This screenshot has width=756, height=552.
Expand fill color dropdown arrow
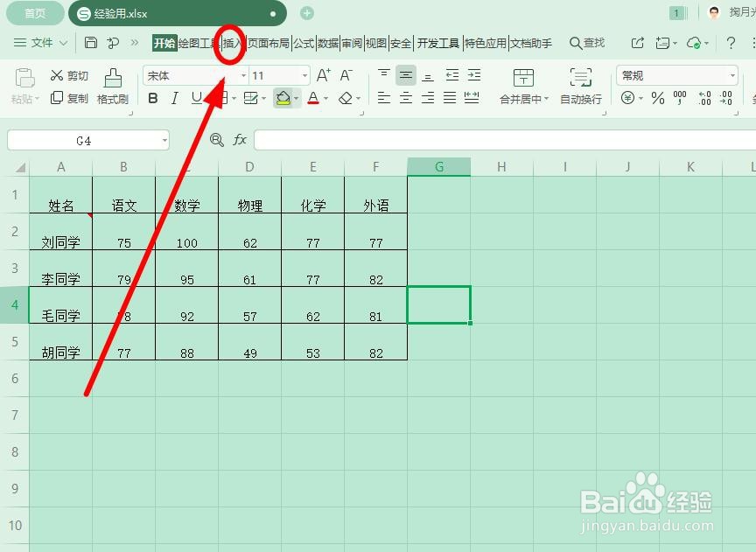coord(296,99)
